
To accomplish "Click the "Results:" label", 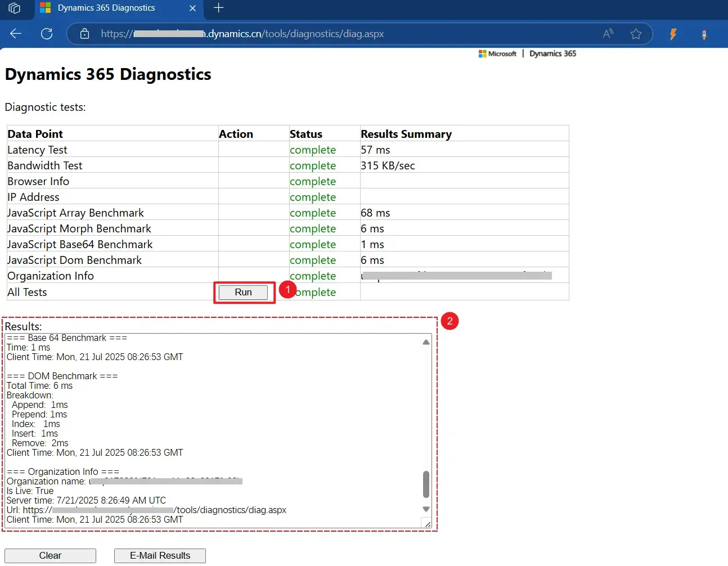I will click(x=23, y=326).
